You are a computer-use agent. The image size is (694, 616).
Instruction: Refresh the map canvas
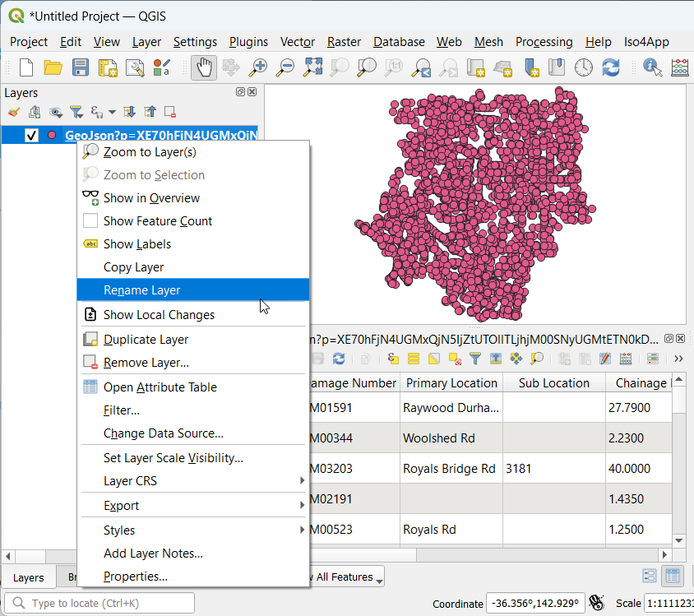pyautogui.click(x=610, y=67)
